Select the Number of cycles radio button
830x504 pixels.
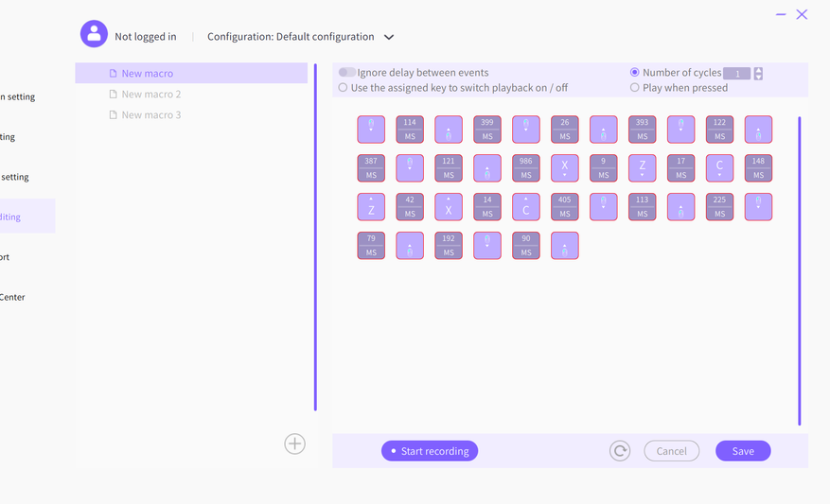(635, 72)
